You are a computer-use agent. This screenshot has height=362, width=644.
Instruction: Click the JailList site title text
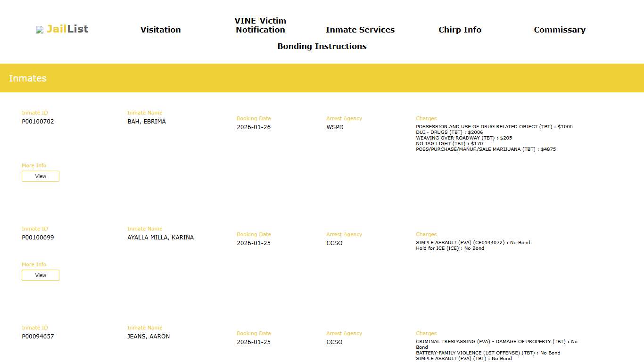67,29
